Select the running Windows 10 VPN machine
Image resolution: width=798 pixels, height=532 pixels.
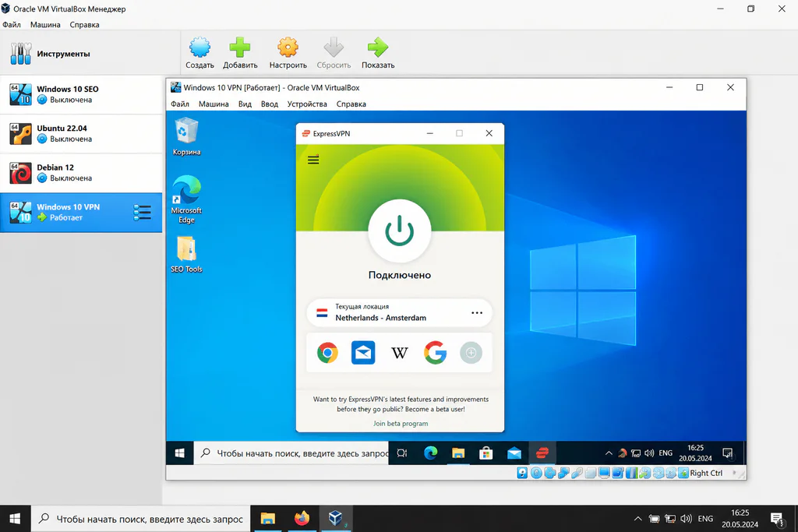click(81, 212)
